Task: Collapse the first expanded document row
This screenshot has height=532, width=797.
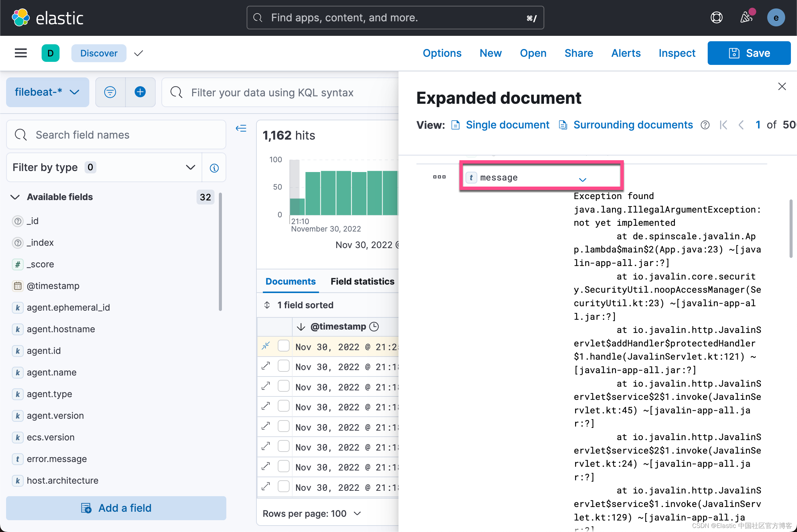Action: [266, 346]
